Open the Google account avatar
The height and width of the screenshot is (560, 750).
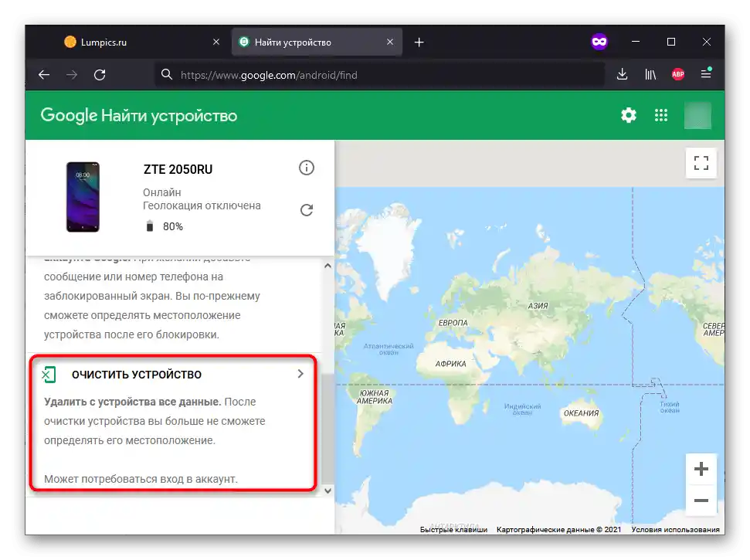(x=697, y=115)
